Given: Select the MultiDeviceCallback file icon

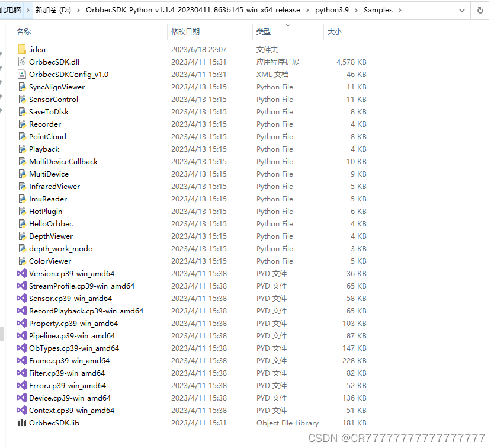Looking at the screenshot, I should click(x=22, y=161).
